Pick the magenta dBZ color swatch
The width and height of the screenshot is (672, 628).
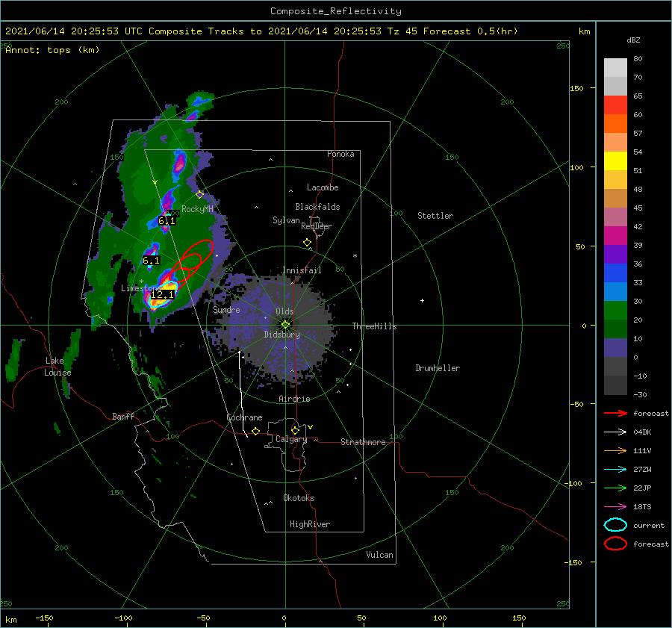[x=615, y=236]
